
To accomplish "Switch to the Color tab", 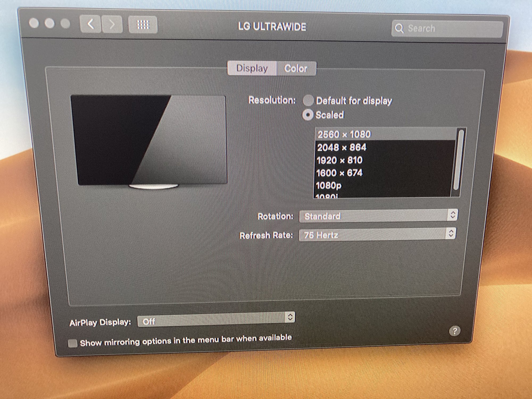I will coord(296,69).
